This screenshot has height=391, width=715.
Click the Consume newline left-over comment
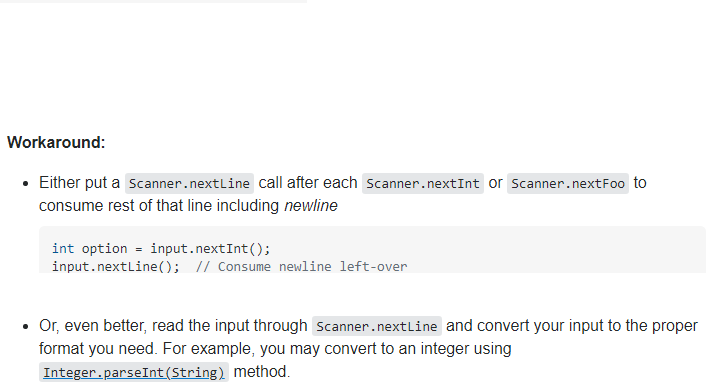[301, 266]
